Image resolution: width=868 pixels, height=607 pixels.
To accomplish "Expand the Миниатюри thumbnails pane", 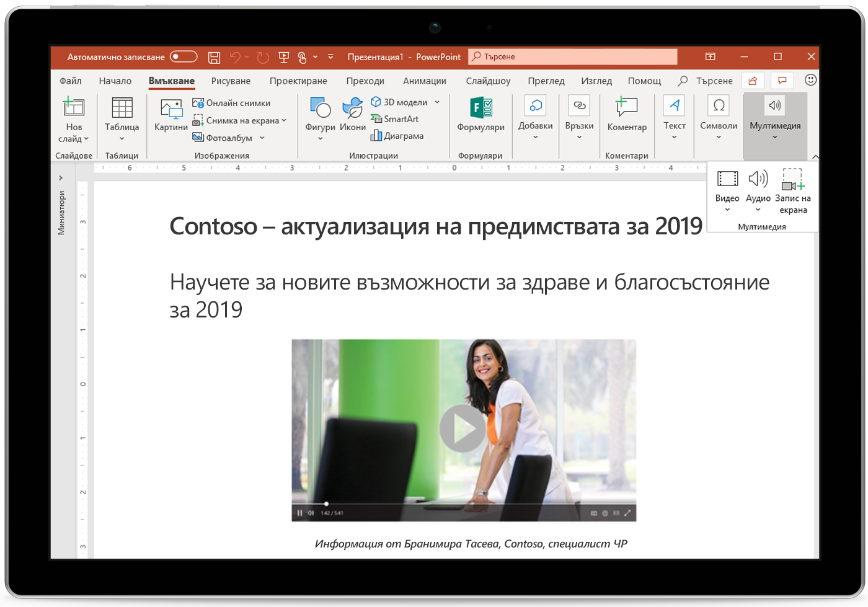I will pos(61,178).
